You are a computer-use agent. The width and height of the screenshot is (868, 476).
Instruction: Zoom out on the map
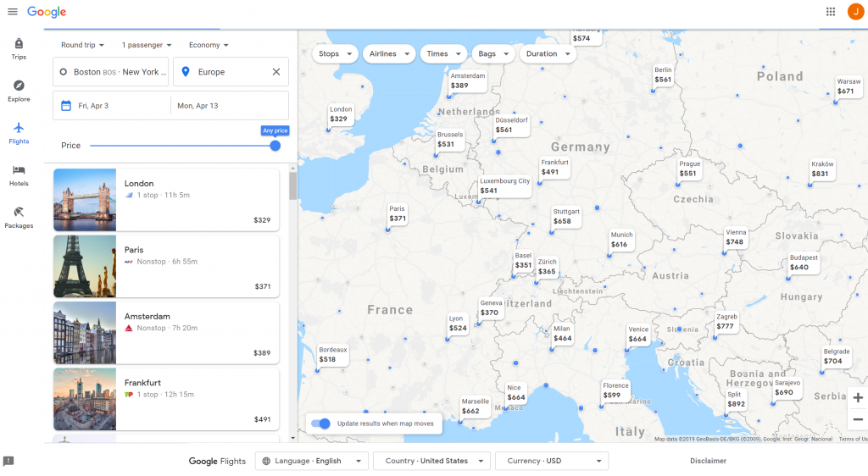(x=858, y=419)
